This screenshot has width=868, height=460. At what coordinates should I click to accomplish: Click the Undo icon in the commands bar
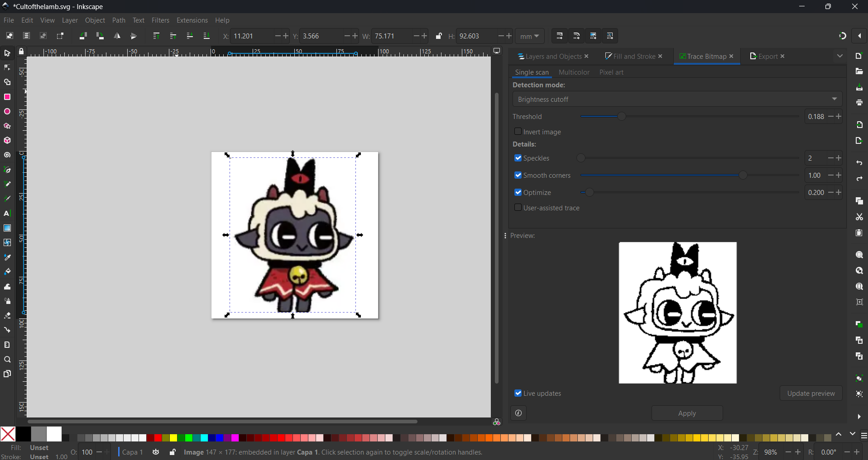click(x=859, y=163)
